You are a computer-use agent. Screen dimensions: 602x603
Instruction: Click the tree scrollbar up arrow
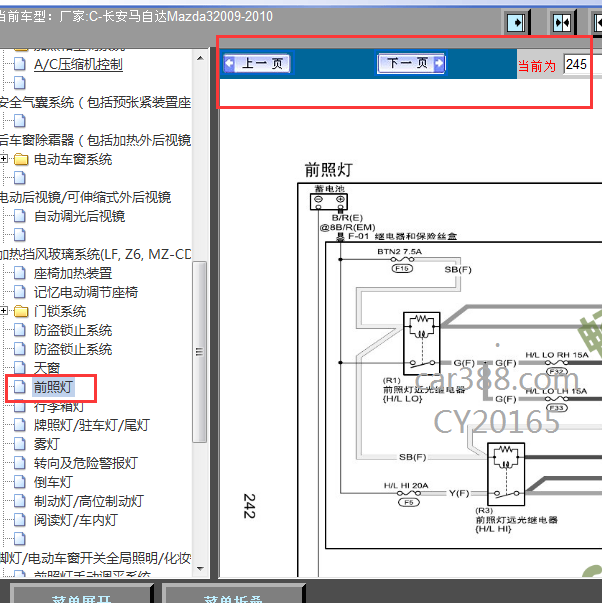click(200, 58)
